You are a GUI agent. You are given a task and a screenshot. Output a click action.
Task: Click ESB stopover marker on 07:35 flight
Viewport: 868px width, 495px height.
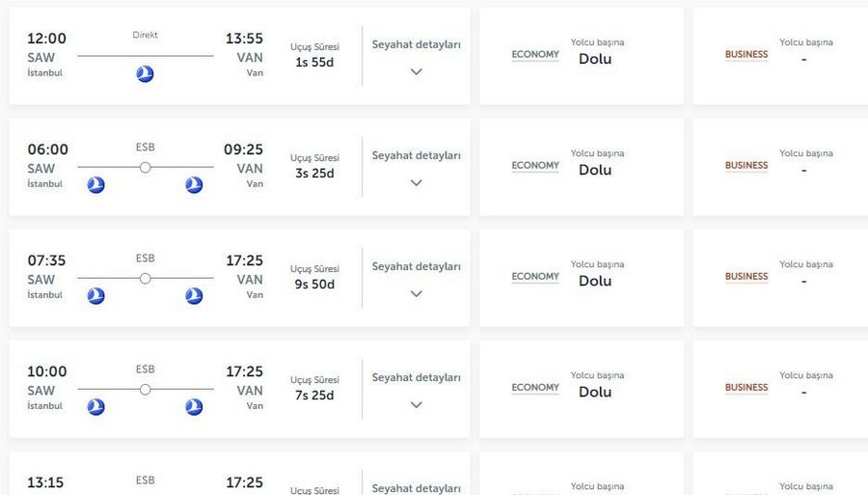pos(145,279)
